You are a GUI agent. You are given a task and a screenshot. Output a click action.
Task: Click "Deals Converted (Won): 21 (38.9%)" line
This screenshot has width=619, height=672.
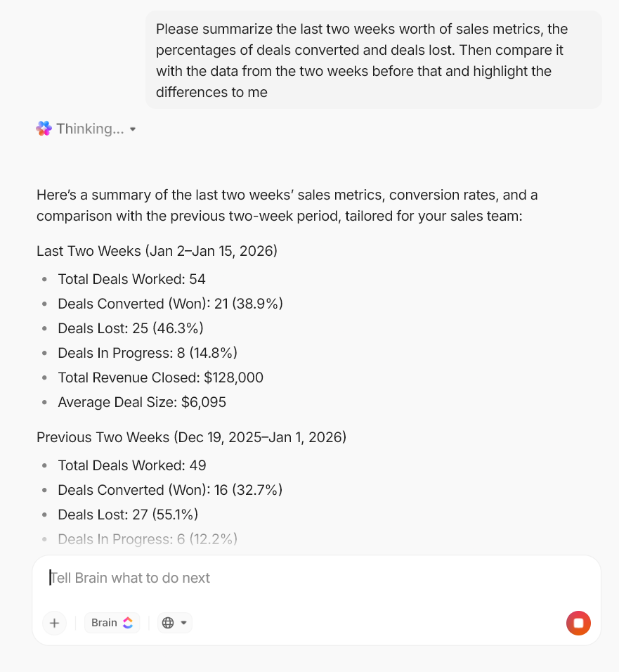[170, 304]
